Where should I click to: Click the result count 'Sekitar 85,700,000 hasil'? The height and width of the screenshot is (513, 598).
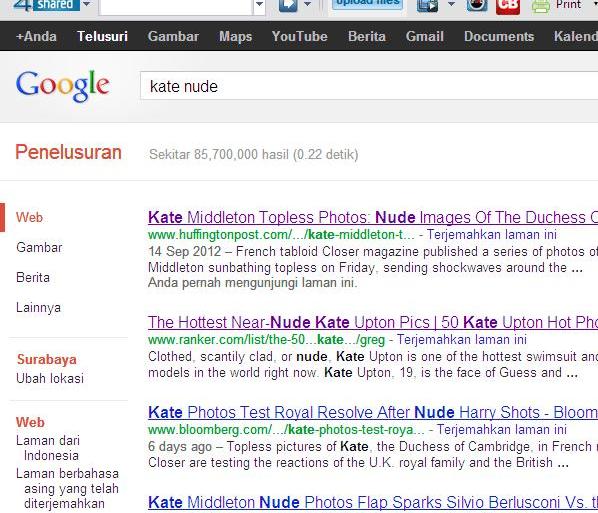[218, 154]
